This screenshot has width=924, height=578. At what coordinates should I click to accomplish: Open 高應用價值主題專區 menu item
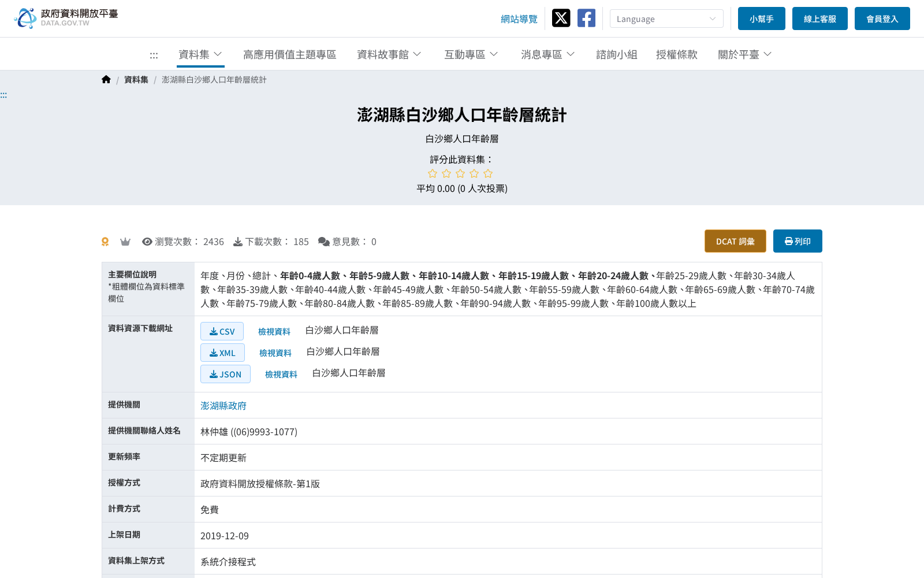point(289,54)
